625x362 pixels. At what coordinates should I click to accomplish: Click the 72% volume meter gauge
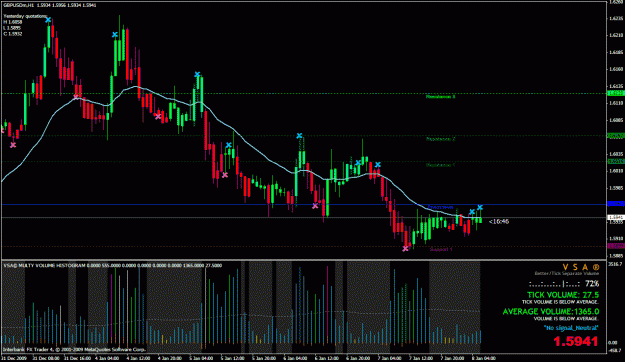click(x=564, y=284)
